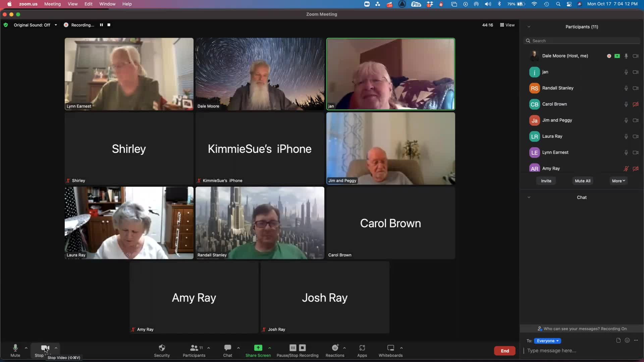644x362 pixels.
Task: Open the Everyone recipient dropdown
Action: (x=548, y=341)
